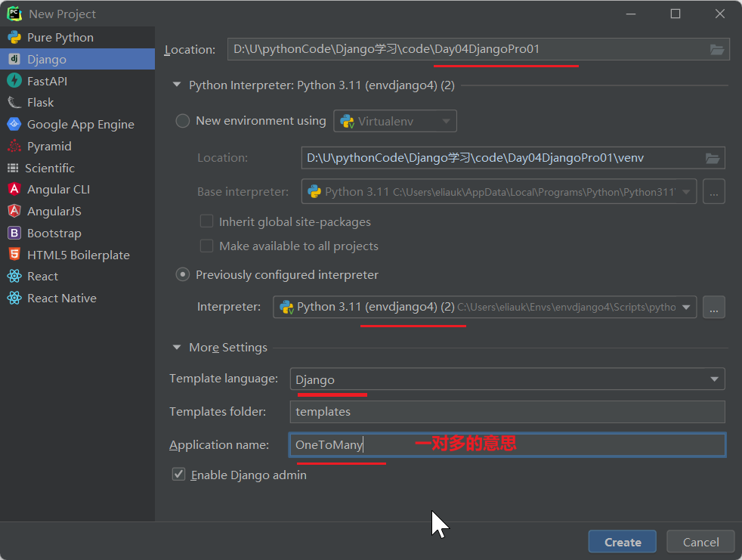Click ellipsis button beside Interpreter field

point(714,308)
